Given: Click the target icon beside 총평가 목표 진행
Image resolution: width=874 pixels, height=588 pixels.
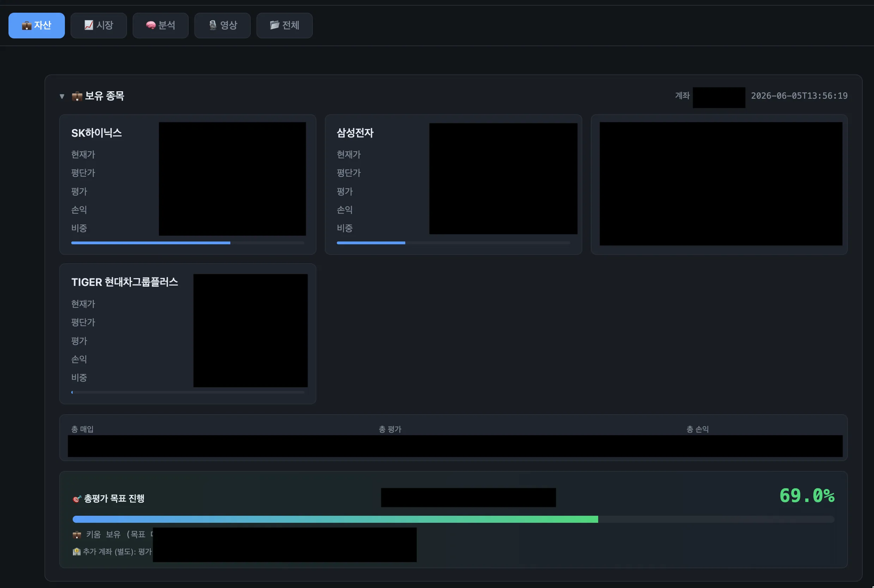Looking at the screenshot, I should point(77,499).
